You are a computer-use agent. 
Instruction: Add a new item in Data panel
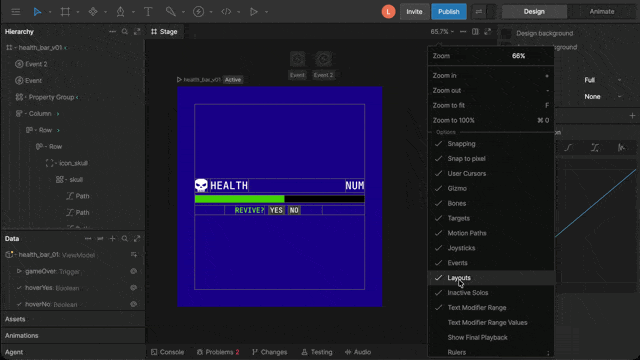pos(112,239)
